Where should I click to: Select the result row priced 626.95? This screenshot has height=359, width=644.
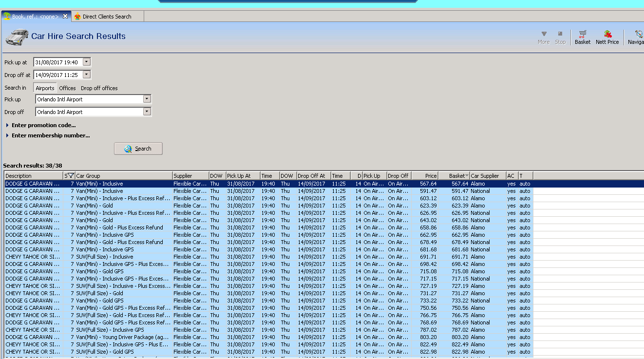268,213
